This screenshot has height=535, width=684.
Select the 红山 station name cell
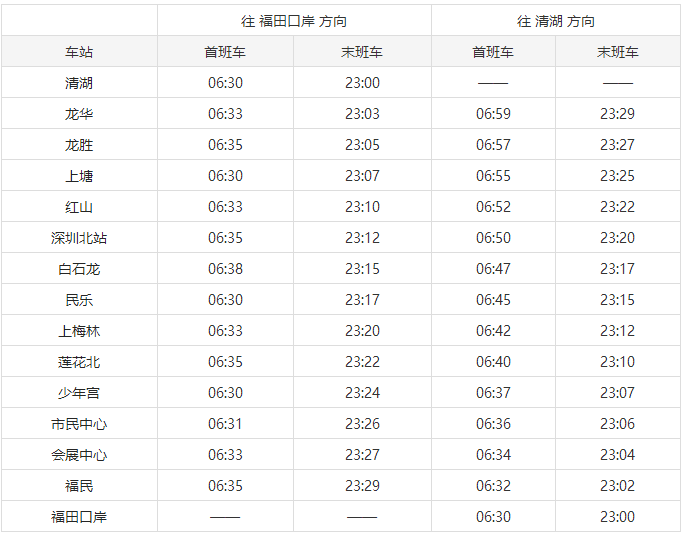[79, 207]
